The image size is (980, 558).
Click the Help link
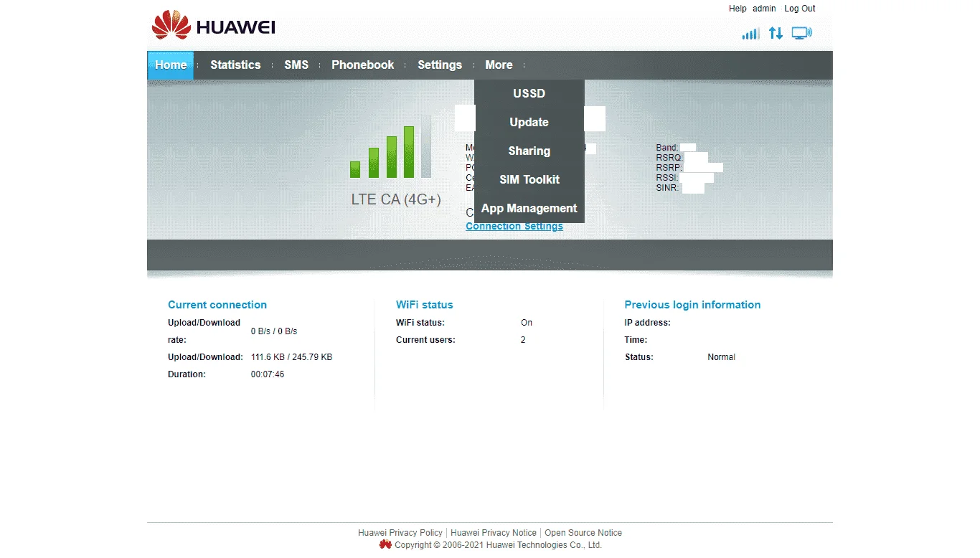click(738, 9)
